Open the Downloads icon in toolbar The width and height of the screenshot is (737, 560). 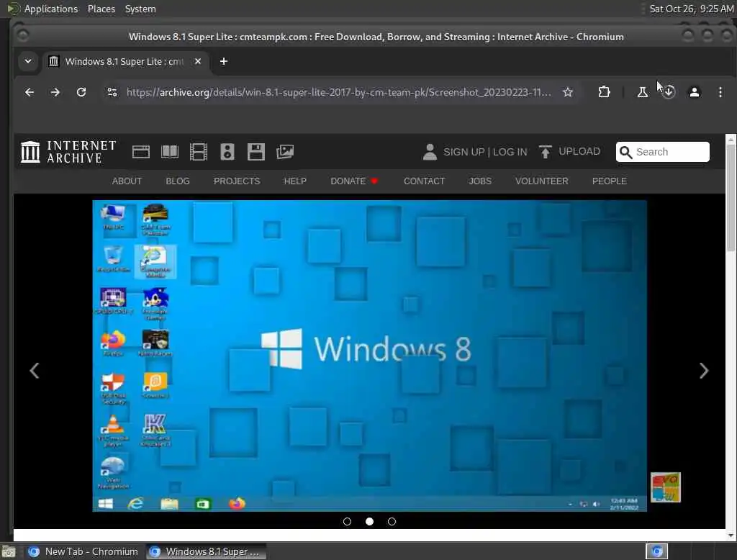(669, 92)
